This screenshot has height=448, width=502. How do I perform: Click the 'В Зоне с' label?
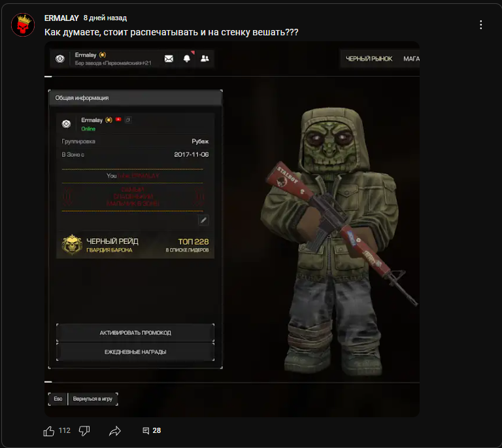point(73,154)
